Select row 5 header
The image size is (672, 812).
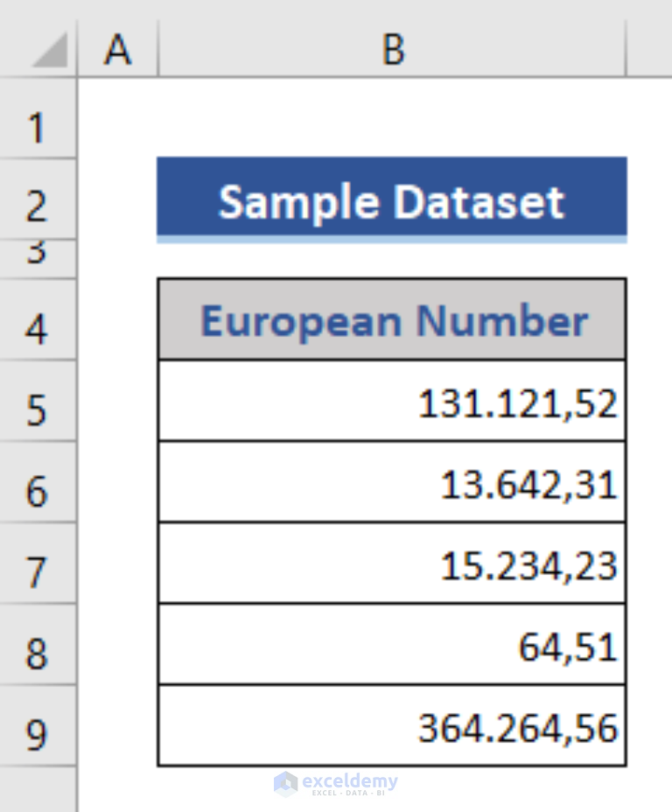tap(38, 401)
